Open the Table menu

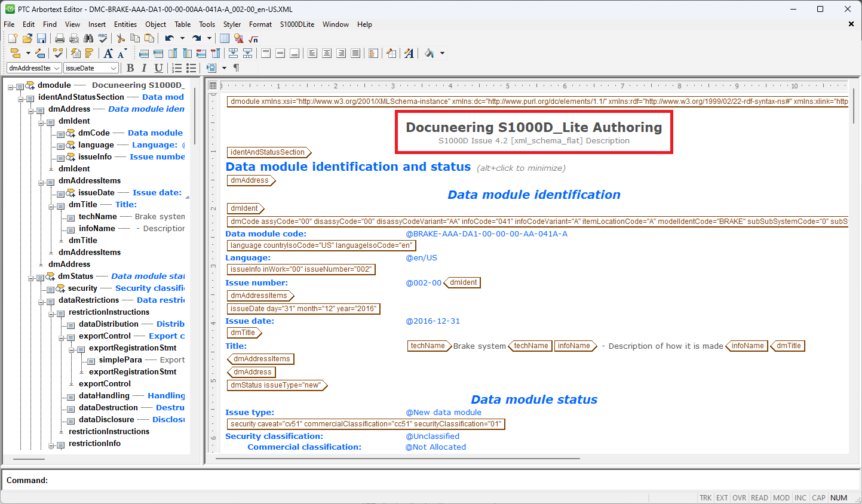point(183,24)
